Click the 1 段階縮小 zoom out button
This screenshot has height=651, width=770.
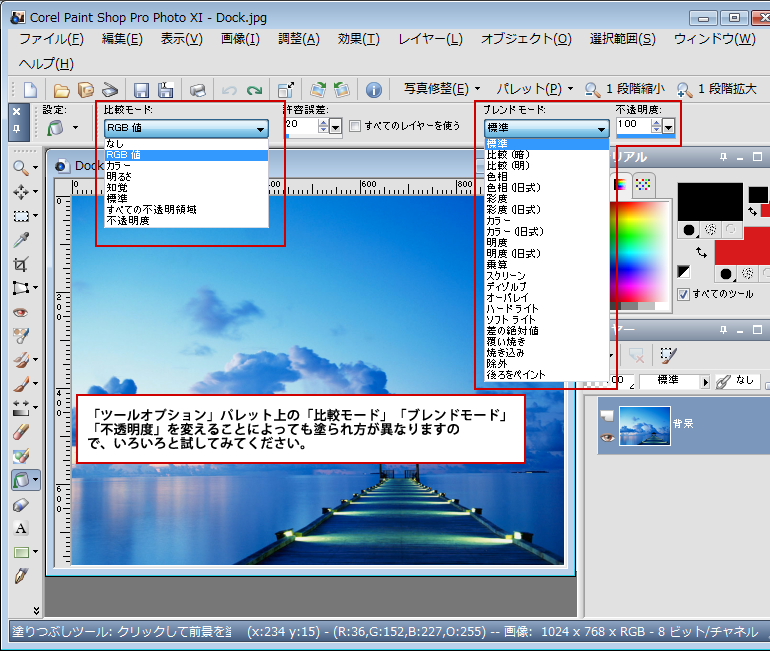623,89
